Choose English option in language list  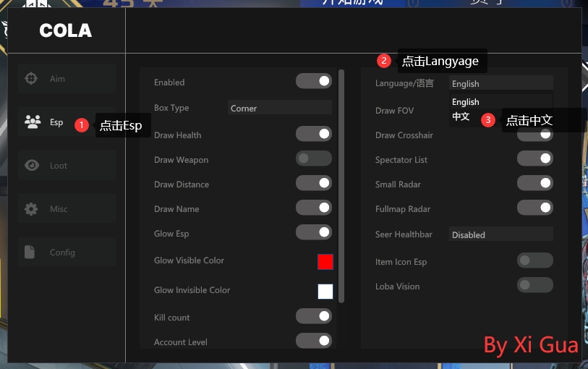point(466,102)
